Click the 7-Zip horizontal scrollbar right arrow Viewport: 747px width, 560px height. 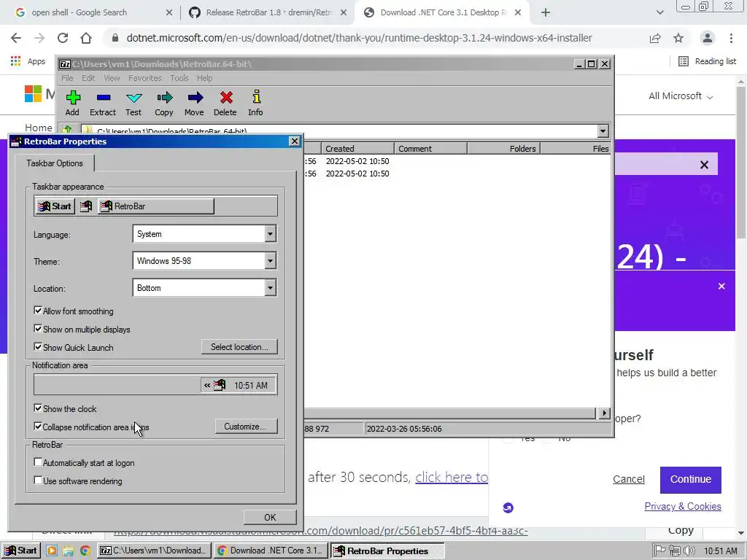pos(604,413)
